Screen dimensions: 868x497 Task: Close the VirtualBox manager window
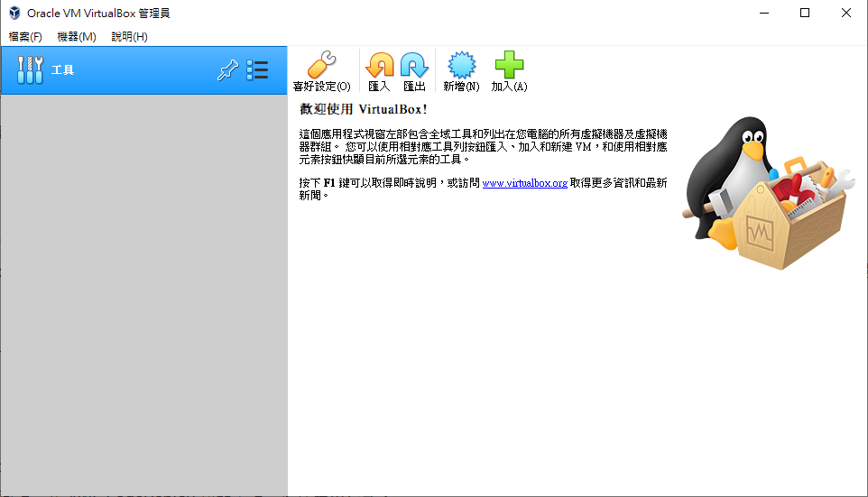(x=845, y=13)
